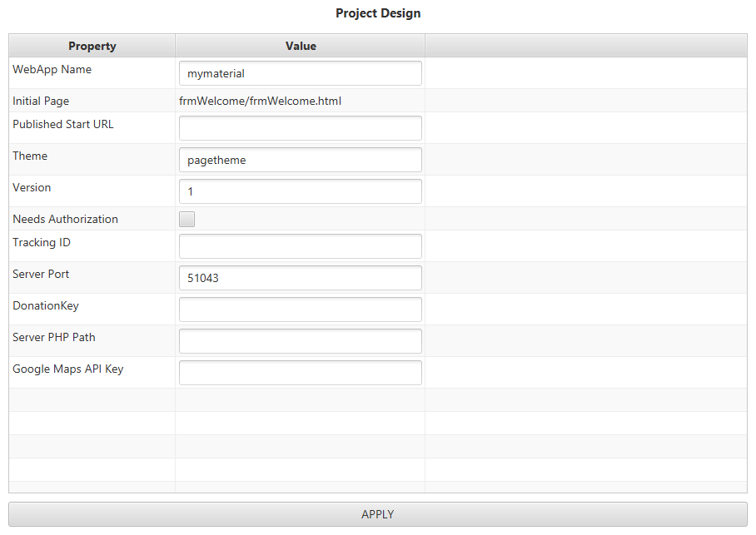Viewport: 756px width, 535px height.
Task: Focus the Published Start URL text box
Action: coord(300,128)
